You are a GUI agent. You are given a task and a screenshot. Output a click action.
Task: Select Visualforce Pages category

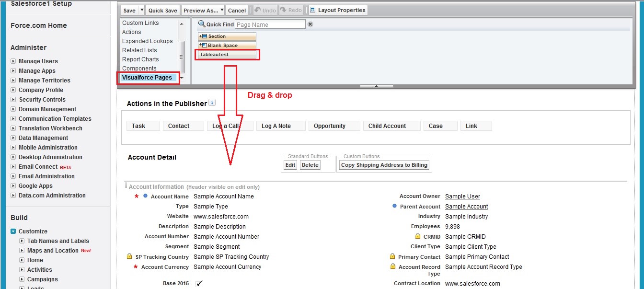147,78
